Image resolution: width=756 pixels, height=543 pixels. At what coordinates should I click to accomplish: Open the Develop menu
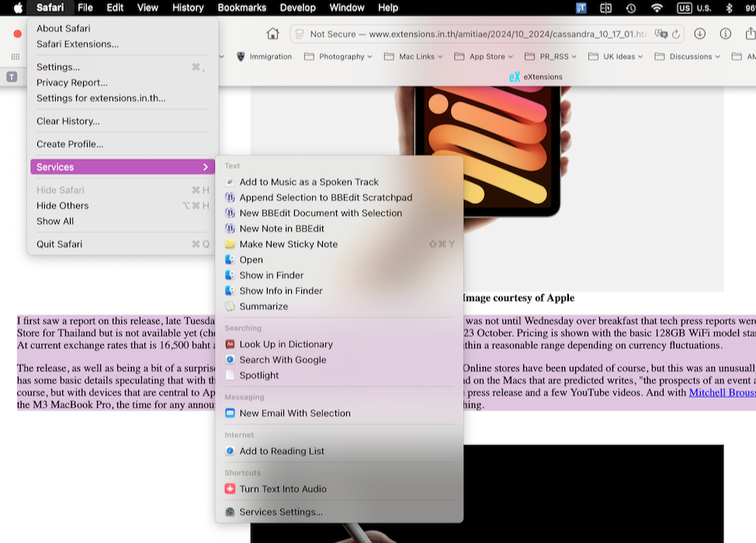pyautogui.click(x=298, y=8)
